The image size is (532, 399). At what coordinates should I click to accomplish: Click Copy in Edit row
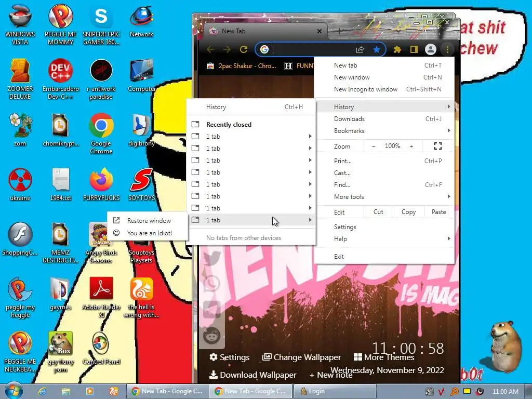(x=408, y=212)
